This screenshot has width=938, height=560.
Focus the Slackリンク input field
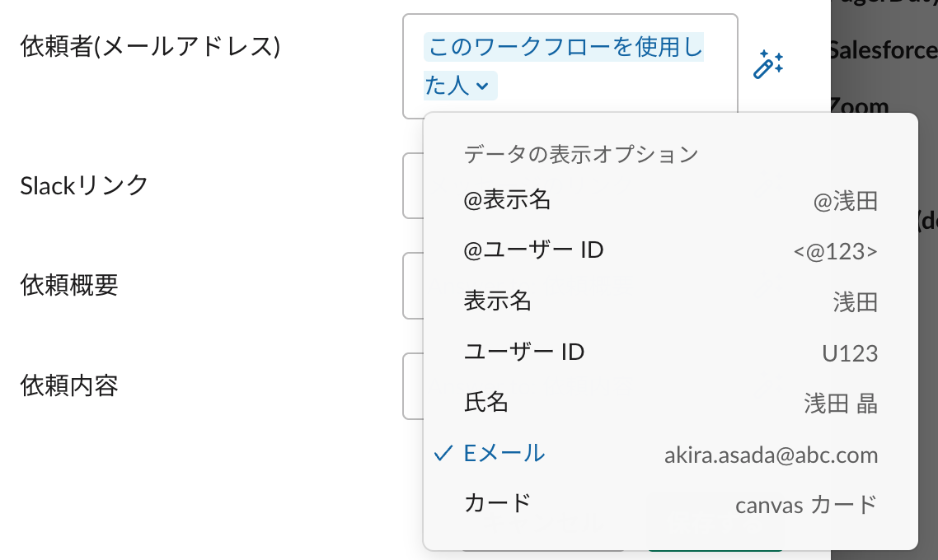click(413, 186)
